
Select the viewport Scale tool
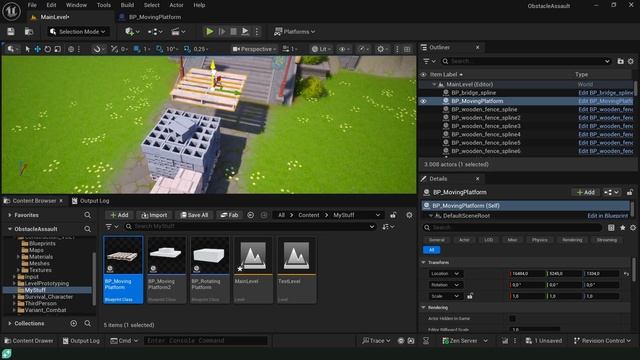[x=58, y=49]
